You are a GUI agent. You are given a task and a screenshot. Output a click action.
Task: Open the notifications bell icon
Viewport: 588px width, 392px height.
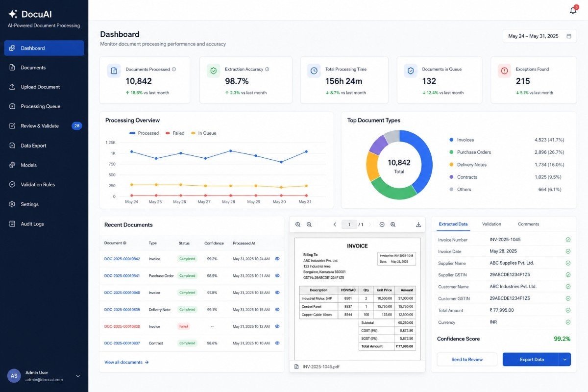click(x=573, y=10)
